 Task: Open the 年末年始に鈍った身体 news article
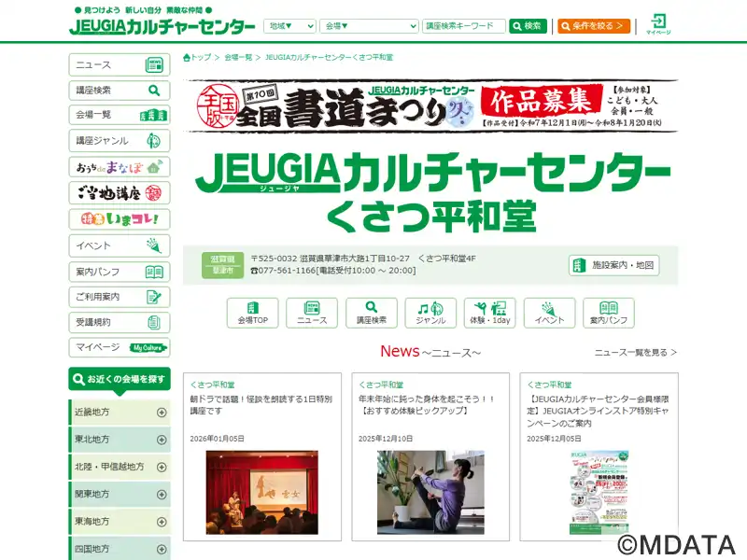tap(428, 404)
